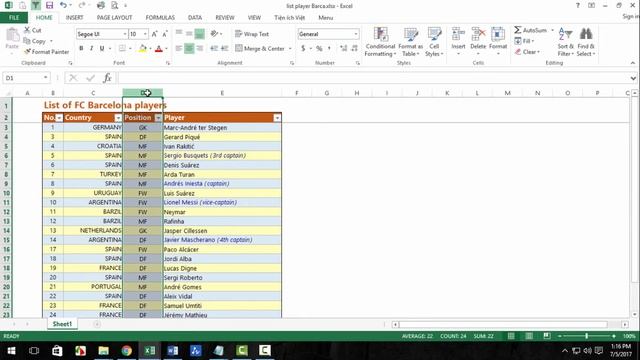The image size is (640, 360).
Task: Toggle Align Right
Action: pyautogui.click(x=200, y=49)
